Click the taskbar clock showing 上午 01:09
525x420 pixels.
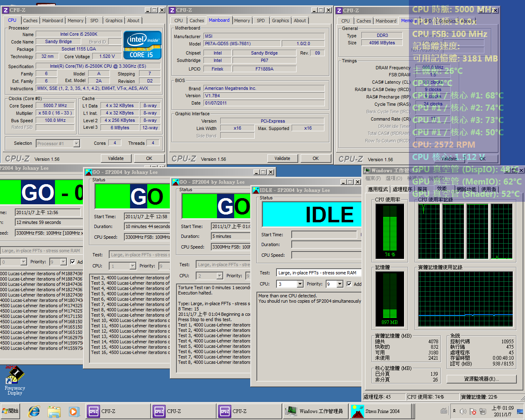(x=502, y=411)
